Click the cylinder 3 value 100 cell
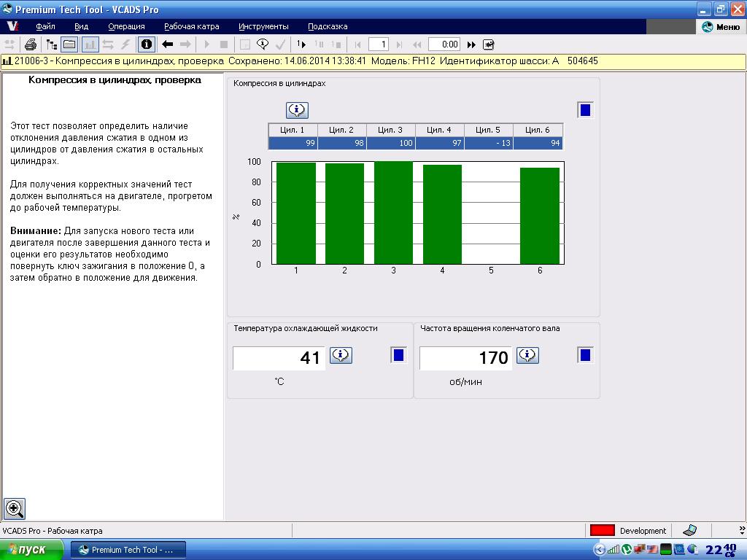 point(391,144)
